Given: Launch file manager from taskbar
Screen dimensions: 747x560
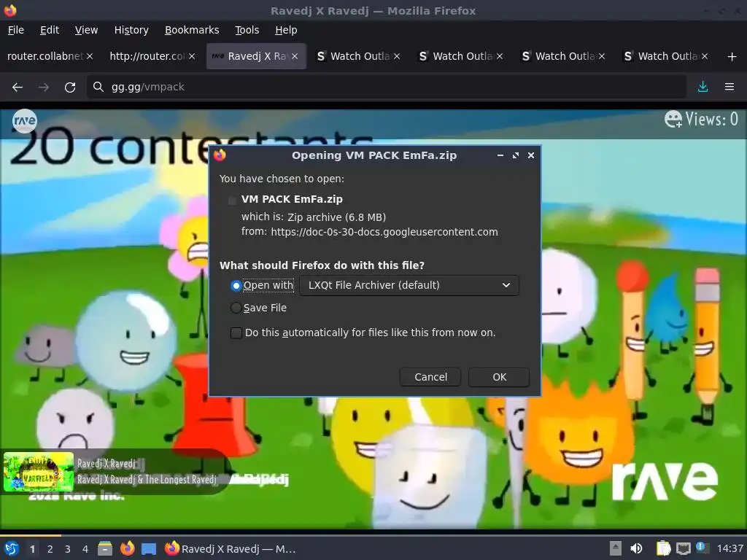Looking at the screenshot, I should click(105, 548).
